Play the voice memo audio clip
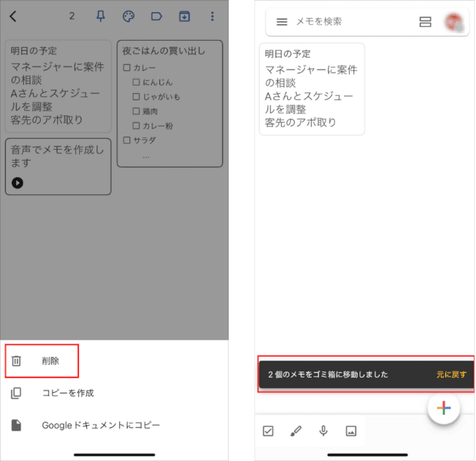This screenshot has height=461, width=476. pos(17,182)
